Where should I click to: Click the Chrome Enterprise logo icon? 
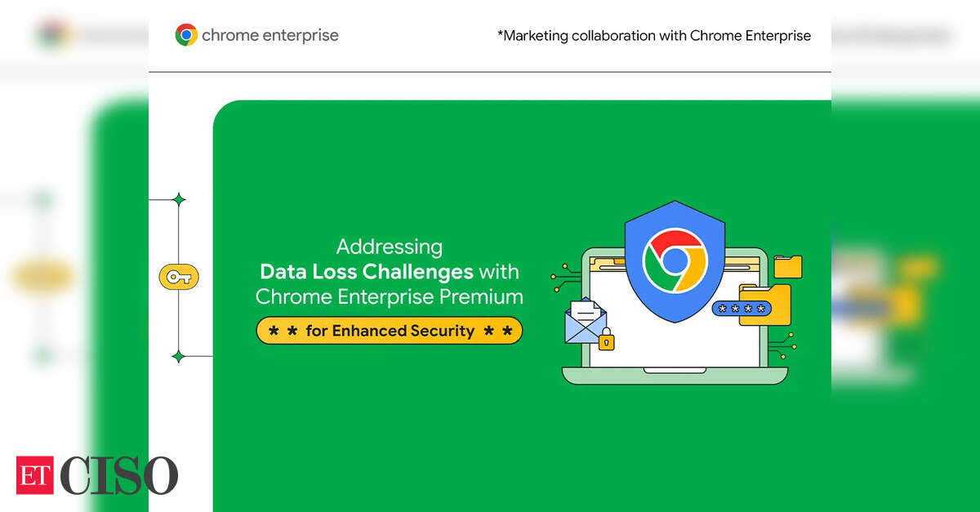(186, 35)
